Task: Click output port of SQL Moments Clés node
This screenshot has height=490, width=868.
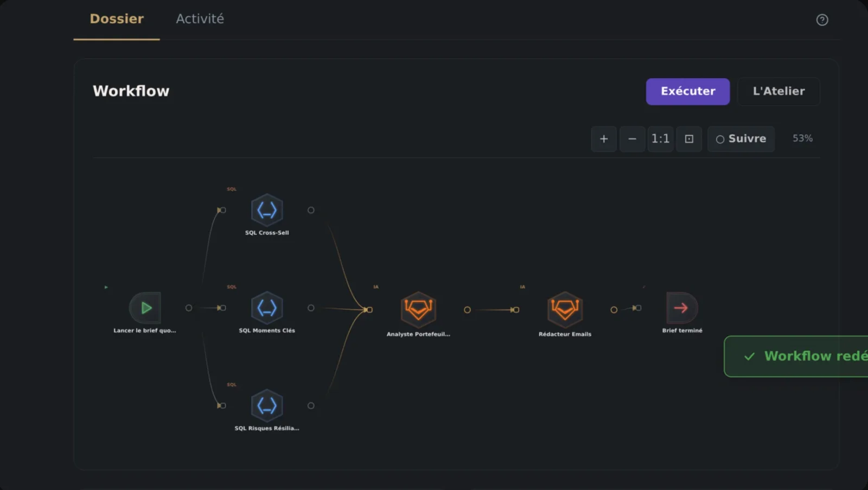Action: coord(311,308)
